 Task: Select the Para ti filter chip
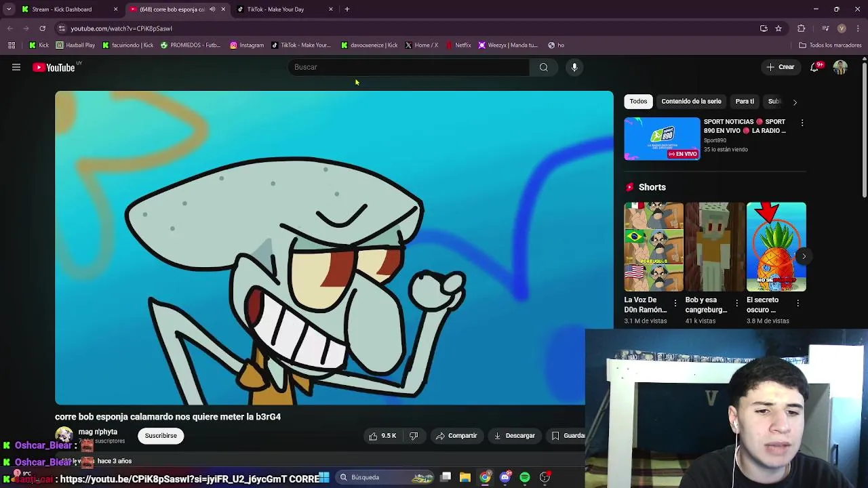(x=745, y=102)
